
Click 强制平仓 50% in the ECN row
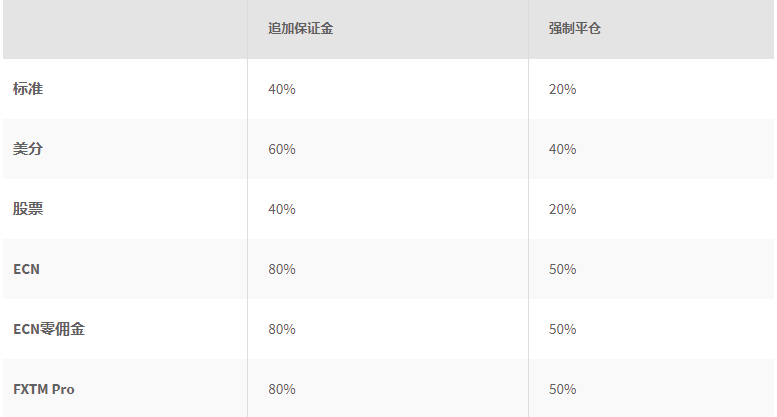(563, 269)
